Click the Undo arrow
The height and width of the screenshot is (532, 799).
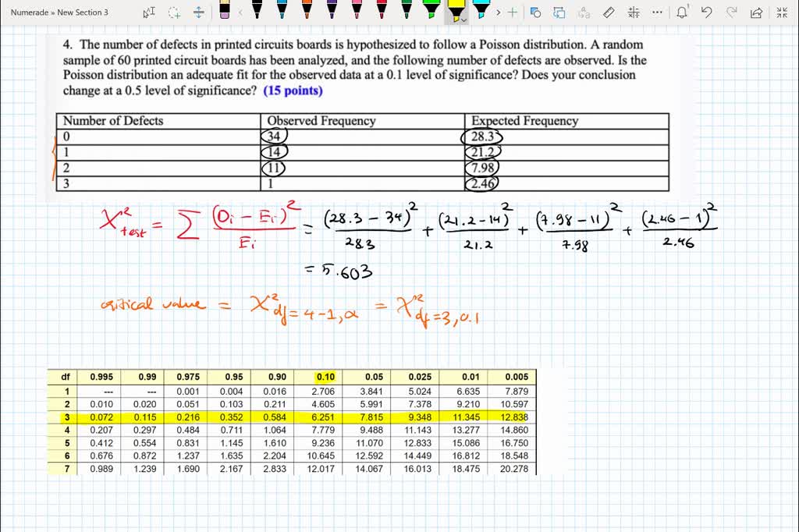pyautogui.click(x=706, y=12)
